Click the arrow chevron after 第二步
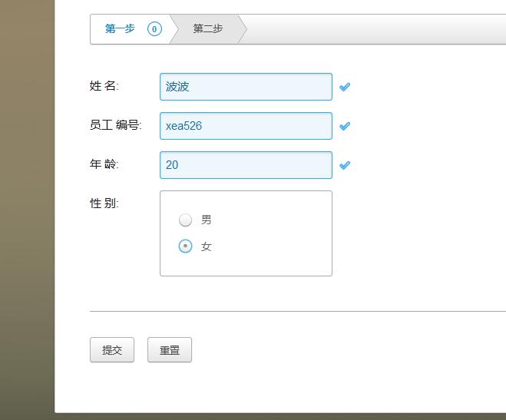The height and width of the screenshot is (420, 506). click(243, 29)
